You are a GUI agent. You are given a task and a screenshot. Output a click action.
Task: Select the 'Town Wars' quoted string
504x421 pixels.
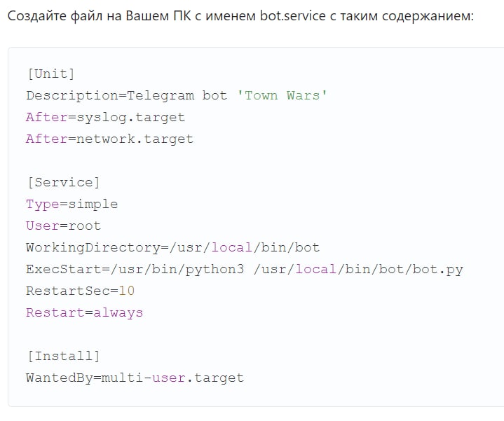click(x=282, y=96)
